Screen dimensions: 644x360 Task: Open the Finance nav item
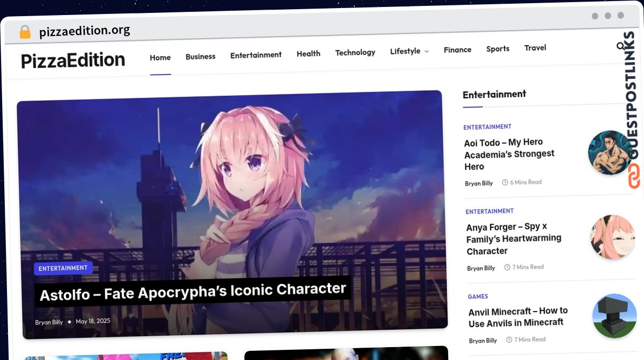coord(458,49)
